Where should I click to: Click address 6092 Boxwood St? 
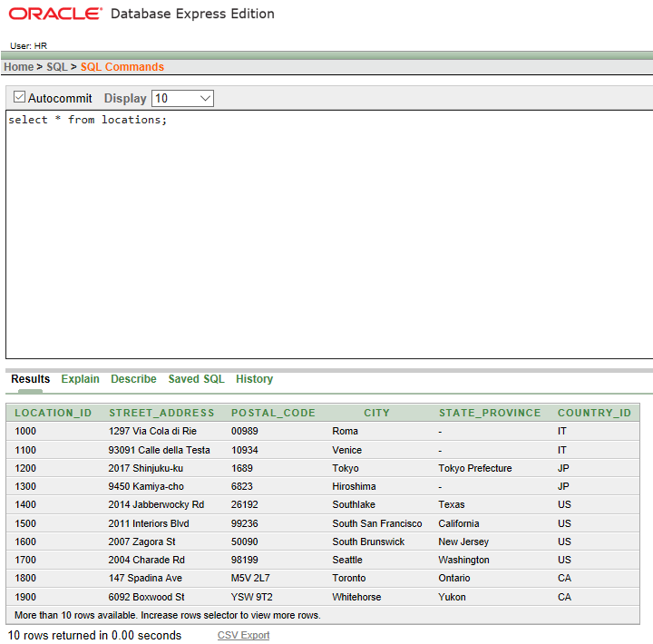click(147, 597)
